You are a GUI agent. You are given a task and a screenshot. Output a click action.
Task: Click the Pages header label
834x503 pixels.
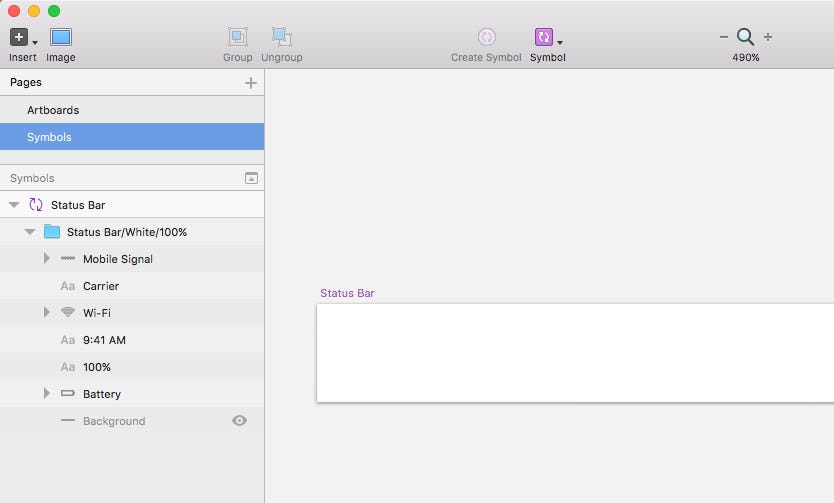[x=26, y=82]
